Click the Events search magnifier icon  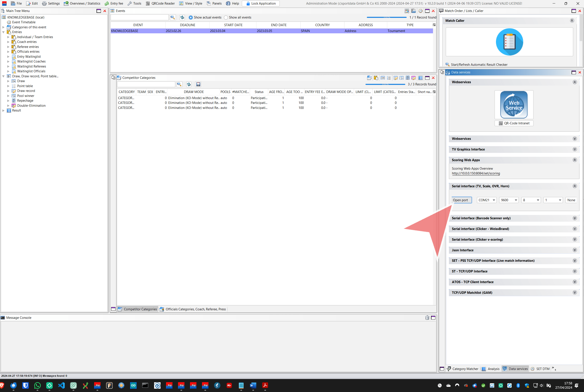(173, 17)
